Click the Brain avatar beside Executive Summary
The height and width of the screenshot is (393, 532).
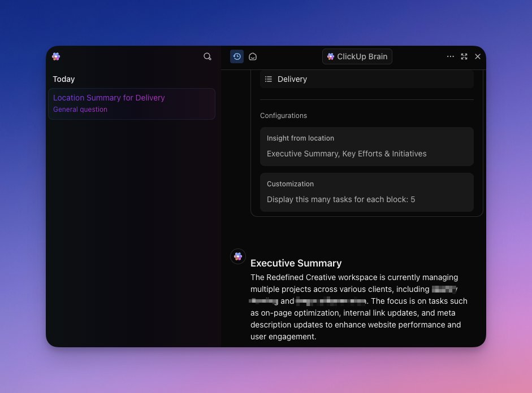[238, 256]
